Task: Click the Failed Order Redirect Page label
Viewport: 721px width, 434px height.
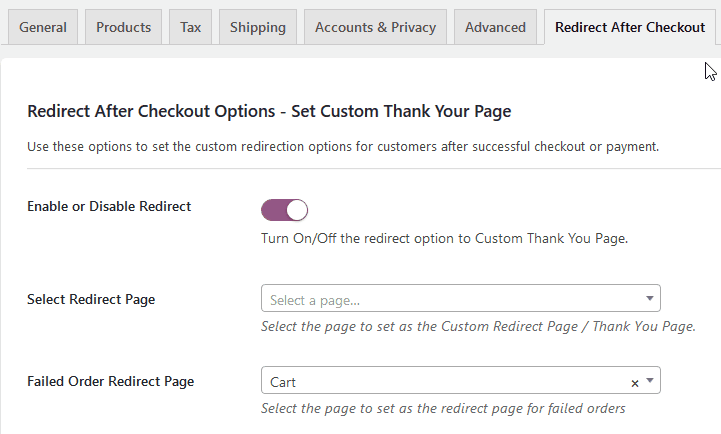Action: coord(110,382)
